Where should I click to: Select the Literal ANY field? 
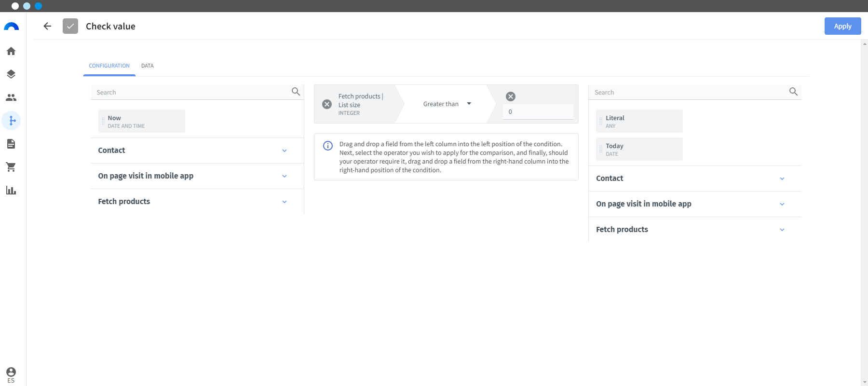point(639,121)
